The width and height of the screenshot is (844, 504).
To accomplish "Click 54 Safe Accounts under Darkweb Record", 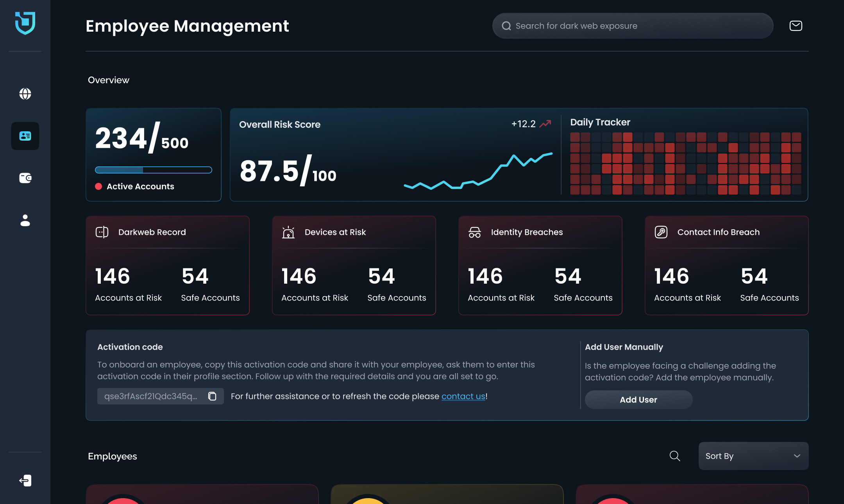I will click(x=210, y=284).
